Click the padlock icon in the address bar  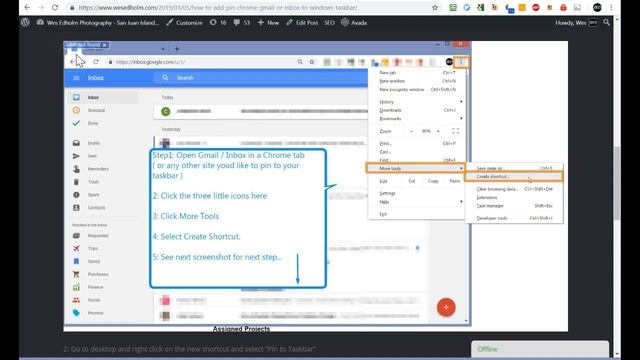click(72, 8)
